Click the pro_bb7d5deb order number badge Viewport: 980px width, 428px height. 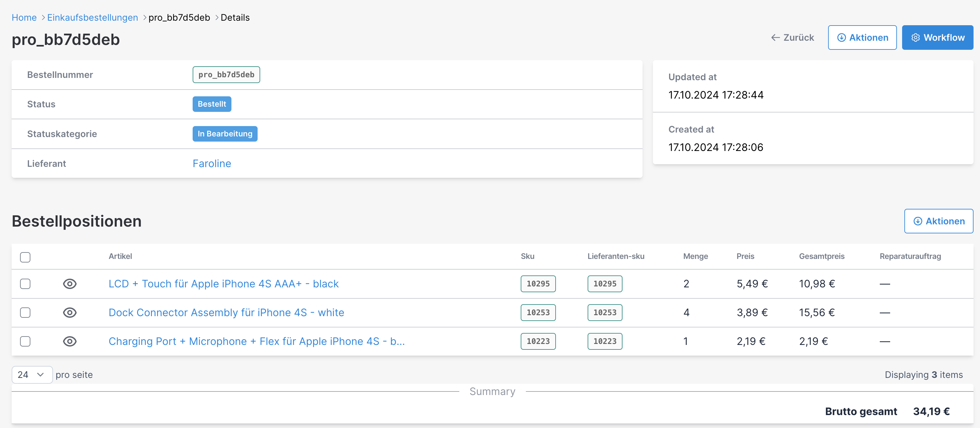[x=226, y=75]
